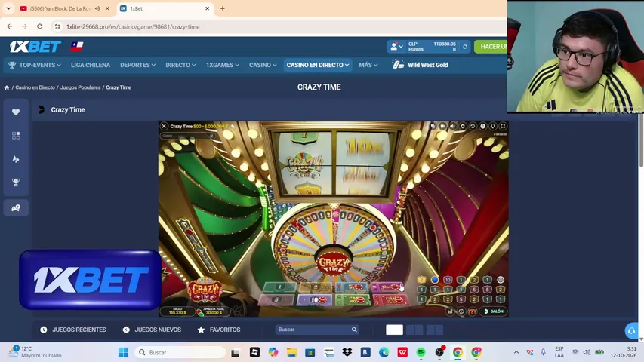Screen dimensions: 644x362
Task: Open live support headset chat button
Action: pyautogui.click(x=631, y=330)
